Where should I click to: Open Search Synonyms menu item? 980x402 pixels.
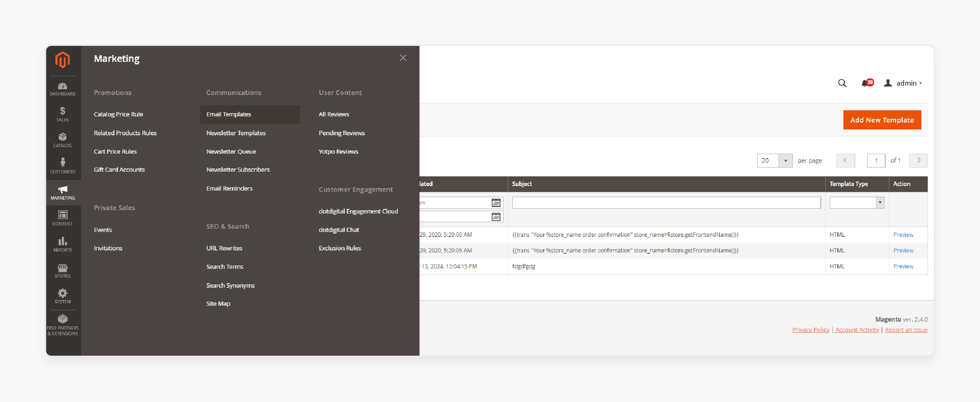(231, 286)
